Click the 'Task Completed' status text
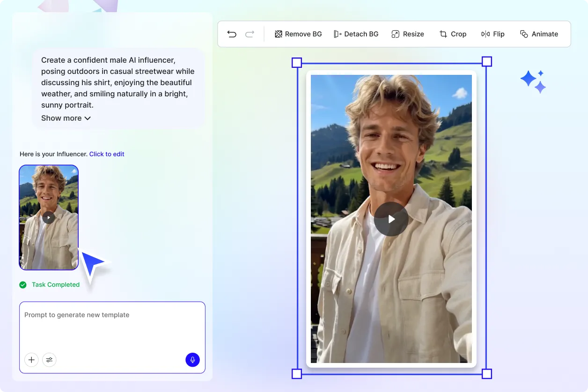The image size is (588, 392). [56, 284]
